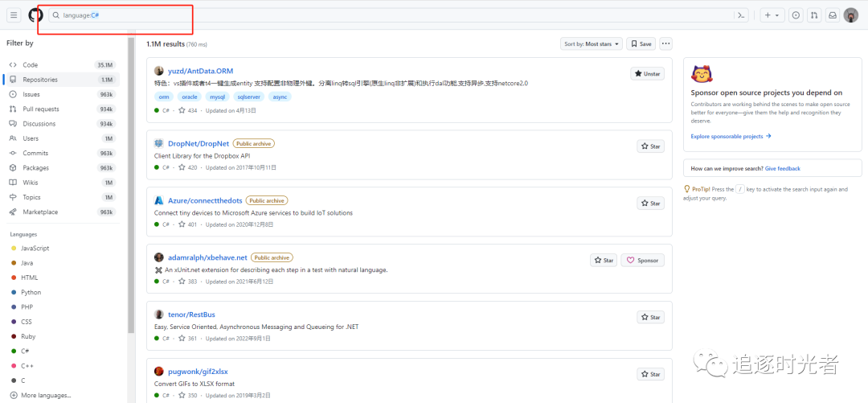Open the command palette icon
This screenshot has width=868, height=403.
click(741, 15)
